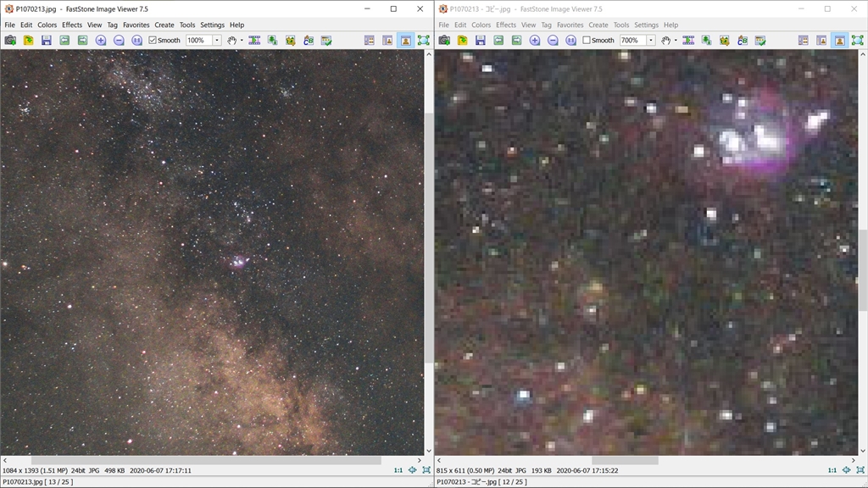
Task: Click the screen capture camera icon in left window
Action: coord(10,40)
